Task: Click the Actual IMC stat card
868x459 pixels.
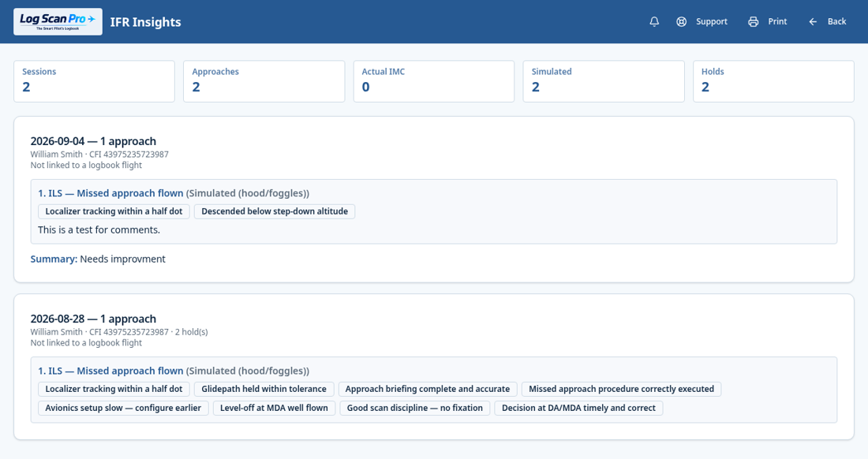Action: click(x=434, y=81)
